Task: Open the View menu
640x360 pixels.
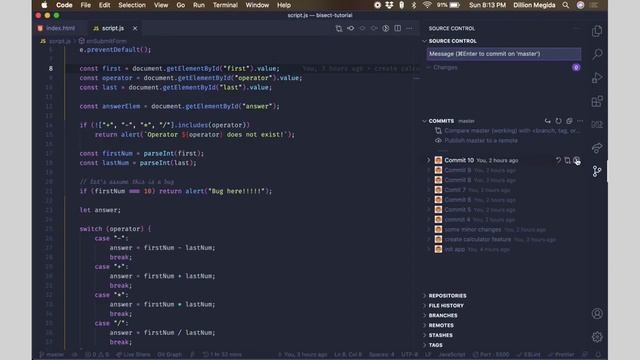Action: point(161,5)
